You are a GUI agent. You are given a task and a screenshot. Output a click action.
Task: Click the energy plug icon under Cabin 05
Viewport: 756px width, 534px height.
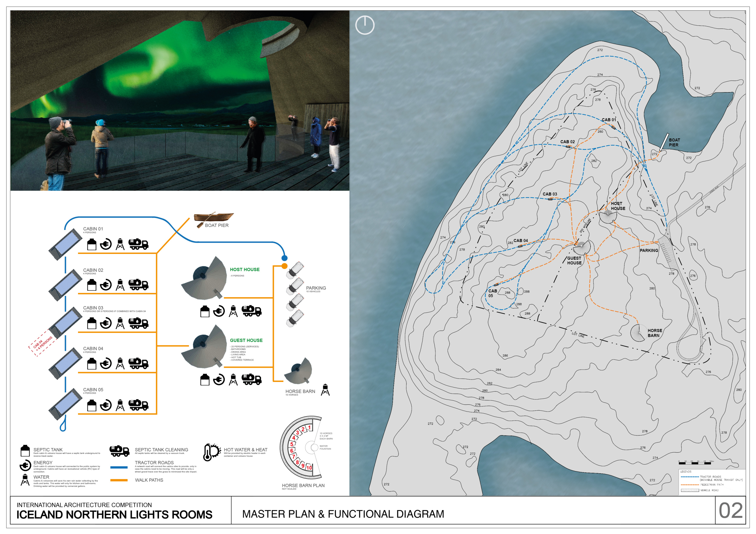pos(106,405)
